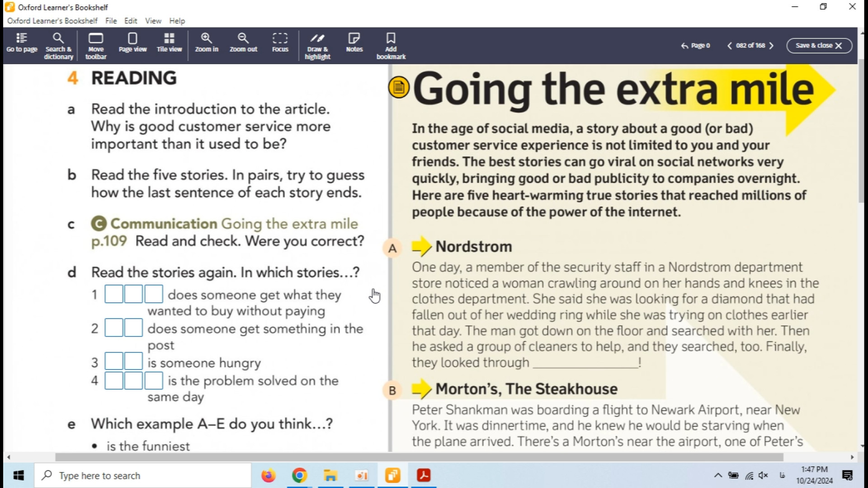
Task: Click the first answer box for question 1
Action: 114,294
